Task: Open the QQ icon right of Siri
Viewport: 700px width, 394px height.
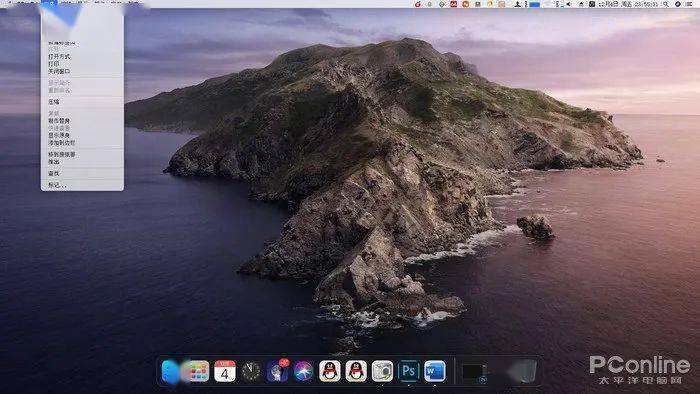Action: (330, 371)
